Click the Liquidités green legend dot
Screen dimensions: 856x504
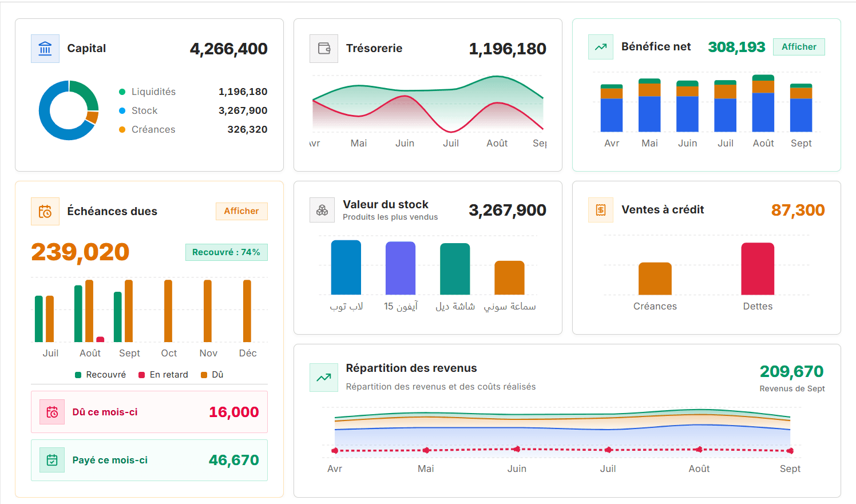coord(122,92)
